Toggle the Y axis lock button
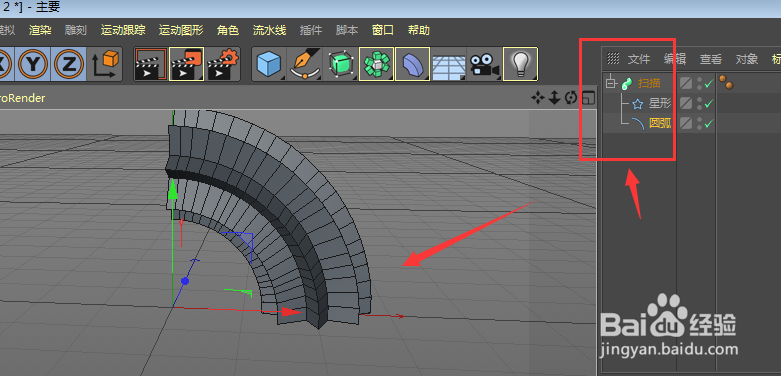The height and width of the screenshot is (376, 781). pyautogui.click(x=33, y=64)
